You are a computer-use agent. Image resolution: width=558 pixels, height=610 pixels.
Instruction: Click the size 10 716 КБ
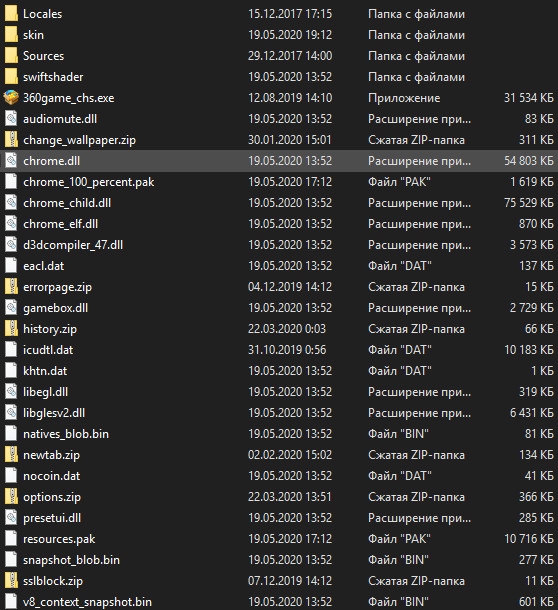tap(529, 539)
